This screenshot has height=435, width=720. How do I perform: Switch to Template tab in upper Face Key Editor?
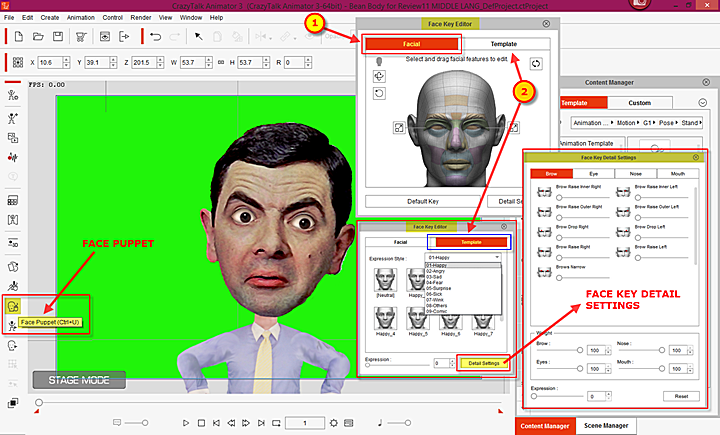click(x=504, y=44)
